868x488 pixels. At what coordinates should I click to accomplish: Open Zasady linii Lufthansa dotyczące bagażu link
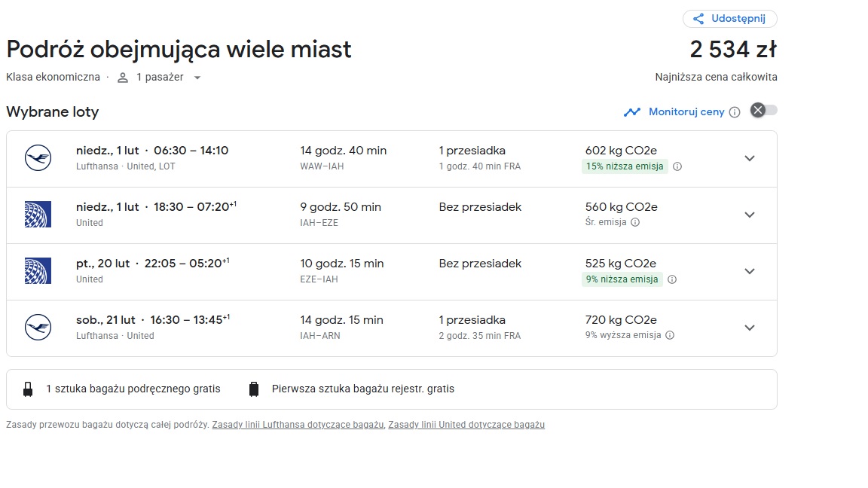coord(298,425)
